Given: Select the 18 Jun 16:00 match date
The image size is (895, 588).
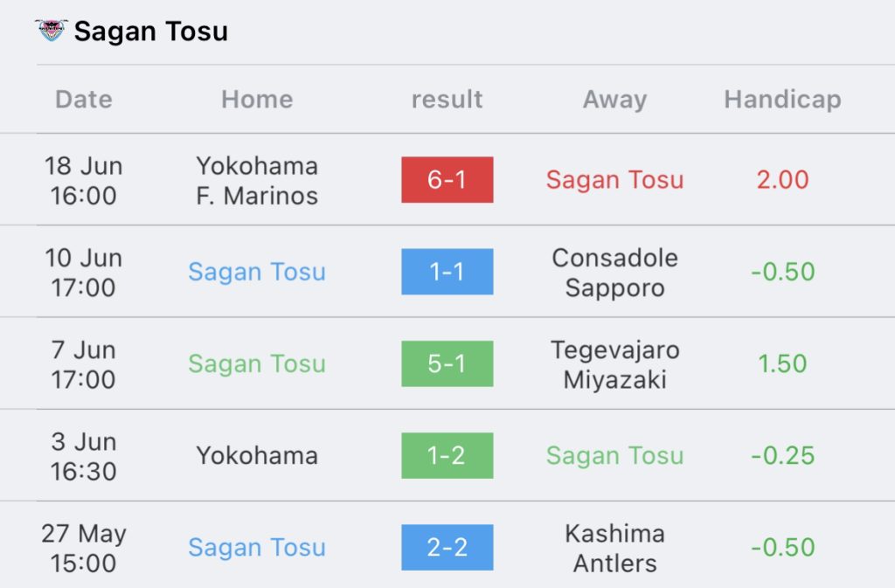Looking at the screenshot, I should tap(84, 181).
